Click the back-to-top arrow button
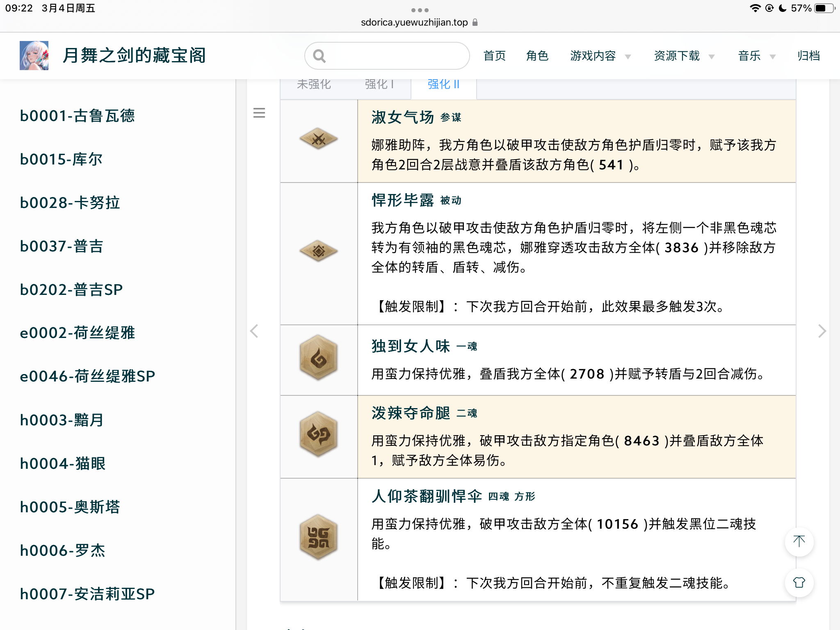The height and width of the screenshot is (630, 840). coord(799,541)
